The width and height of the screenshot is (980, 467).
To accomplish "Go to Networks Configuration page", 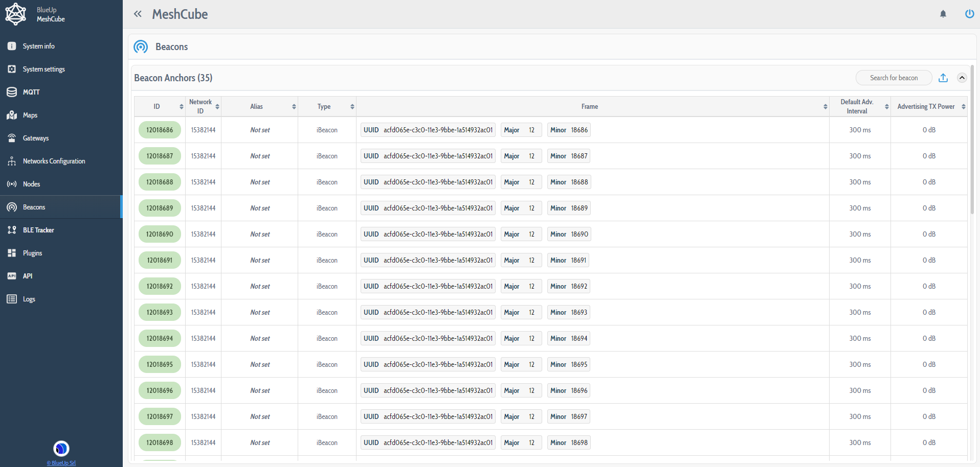I will 54,161.
